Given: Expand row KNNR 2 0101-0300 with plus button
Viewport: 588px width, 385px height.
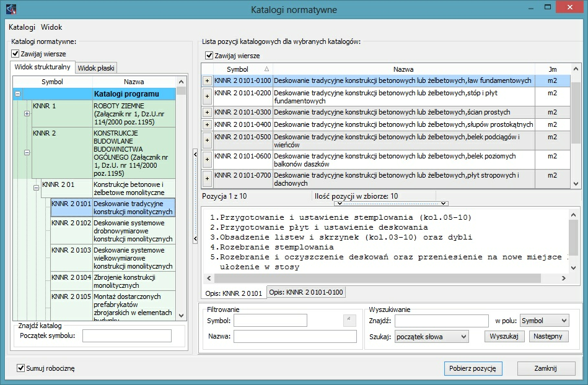Looking at the screenshot, I should click(x=207, y=113).
